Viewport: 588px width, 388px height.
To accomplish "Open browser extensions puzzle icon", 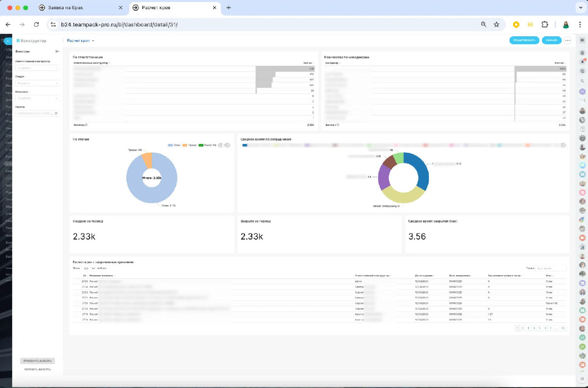I will click(544, 24).
